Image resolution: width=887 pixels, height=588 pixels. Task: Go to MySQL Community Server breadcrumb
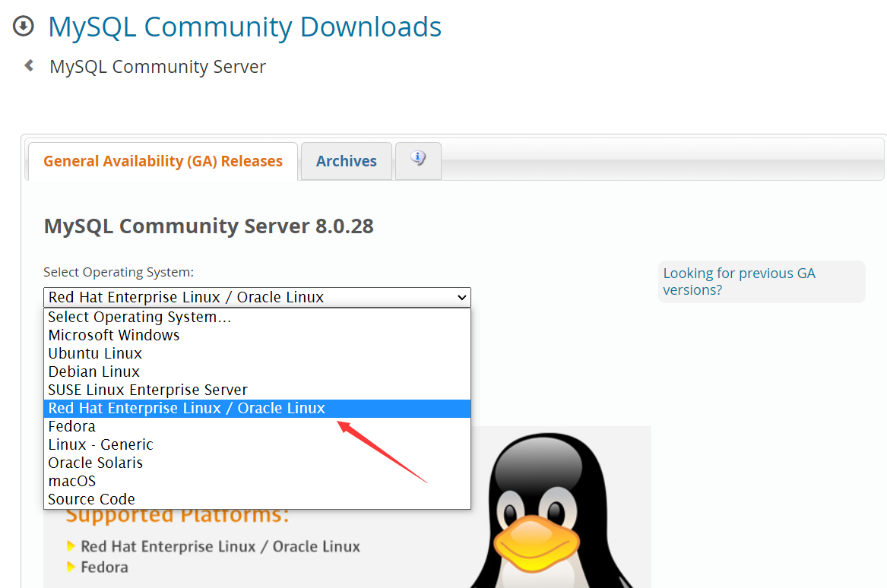click(157, 67)
